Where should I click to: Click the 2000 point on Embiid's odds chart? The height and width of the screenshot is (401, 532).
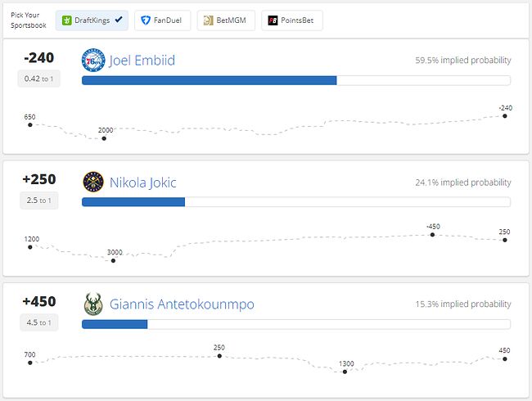(104, 138)
